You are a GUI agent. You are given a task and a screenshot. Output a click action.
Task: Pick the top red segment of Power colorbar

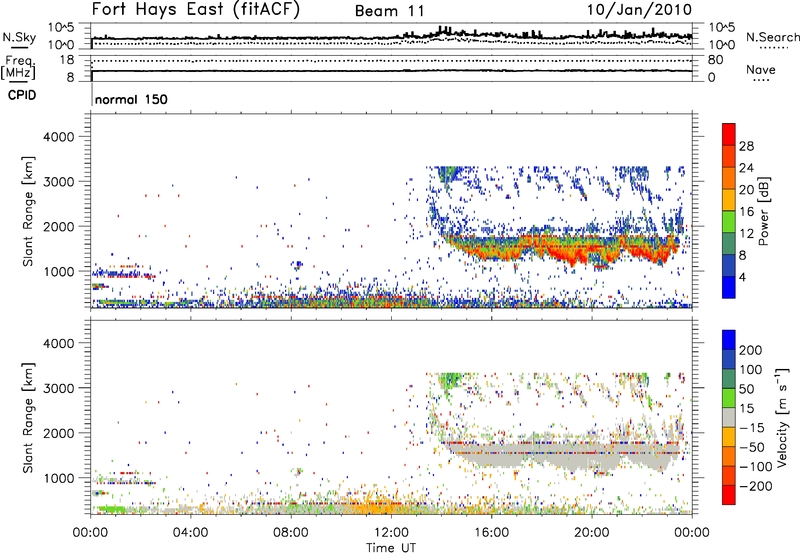pos(729,134)
